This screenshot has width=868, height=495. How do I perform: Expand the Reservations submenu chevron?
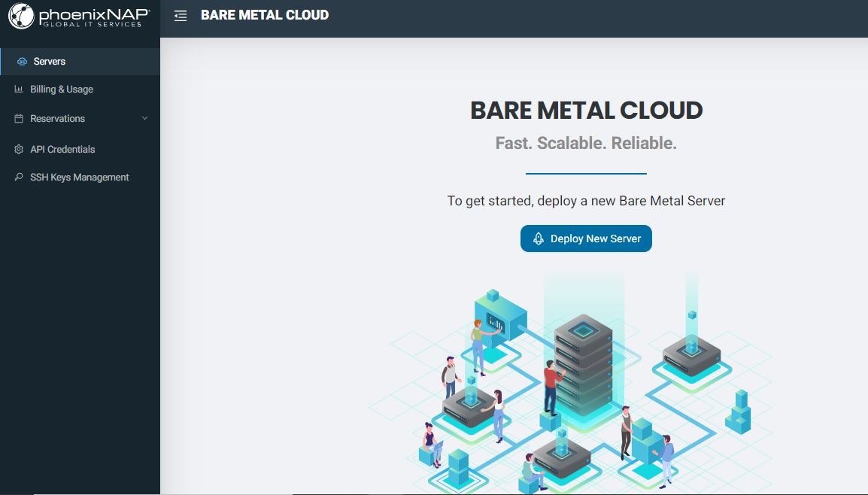click(x=146, y=118)
